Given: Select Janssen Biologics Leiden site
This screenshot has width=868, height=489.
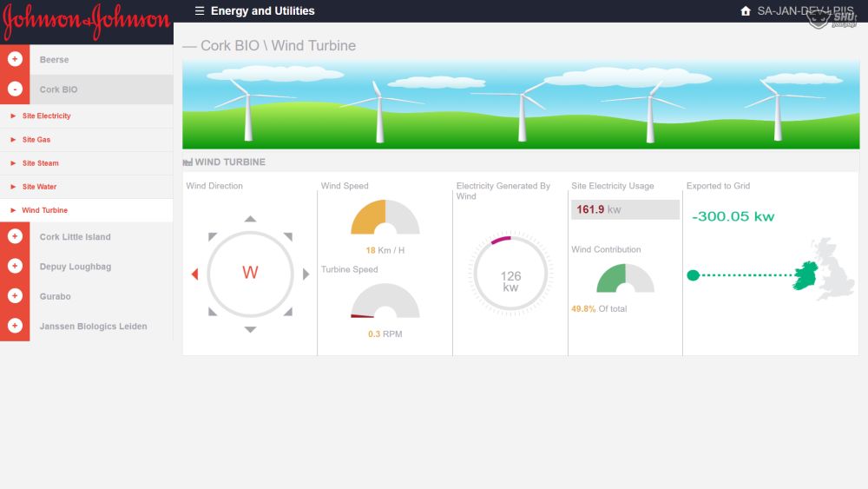Looking at the screenshot, I should click(x=94, y=327).
